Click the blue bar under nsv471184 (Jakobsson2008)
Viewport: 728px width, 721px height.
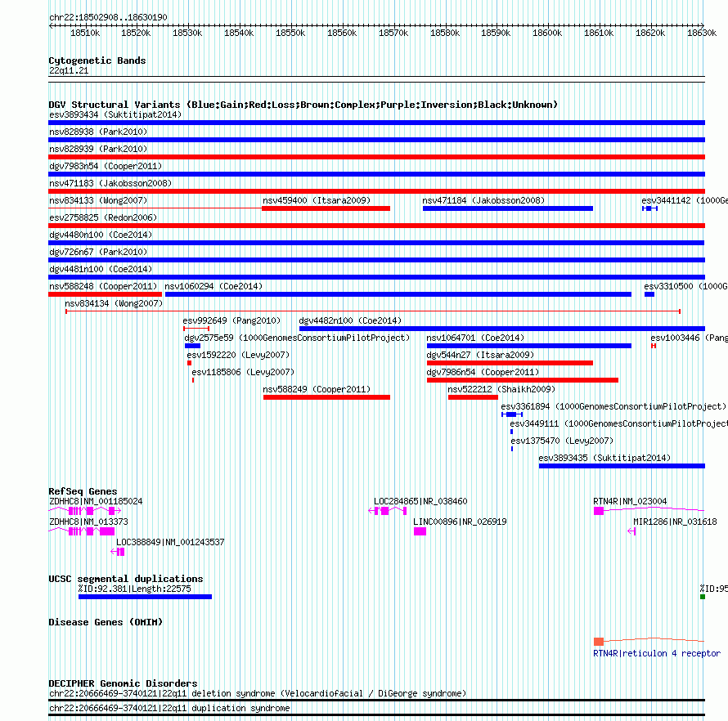click(x=508, y=208)
